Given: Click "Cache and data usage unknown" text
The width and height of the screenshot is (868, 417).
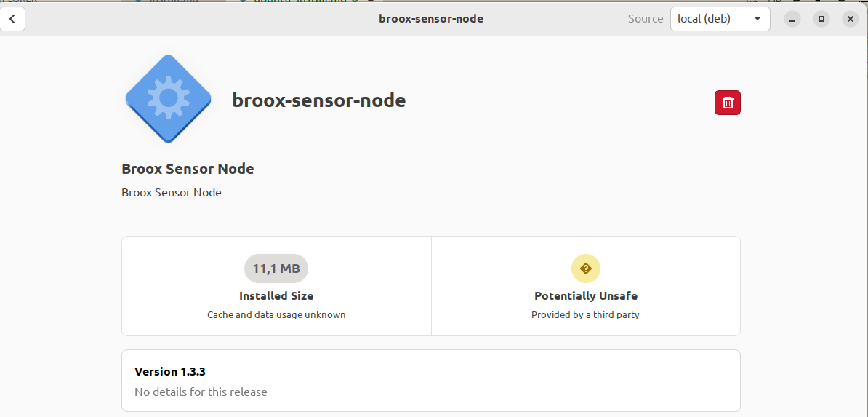Looking at the screenshot, I should [276, 315].
